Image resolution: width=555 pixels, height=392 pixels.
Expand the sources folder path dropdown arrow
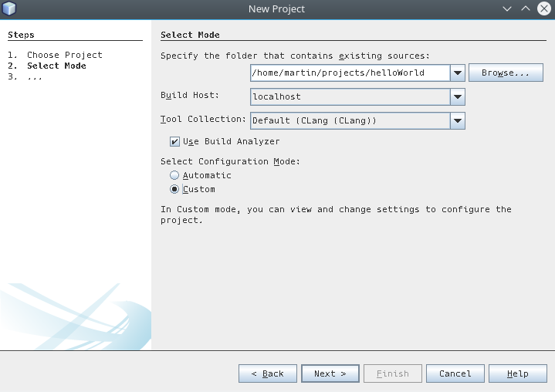click(x=458, y=73)
